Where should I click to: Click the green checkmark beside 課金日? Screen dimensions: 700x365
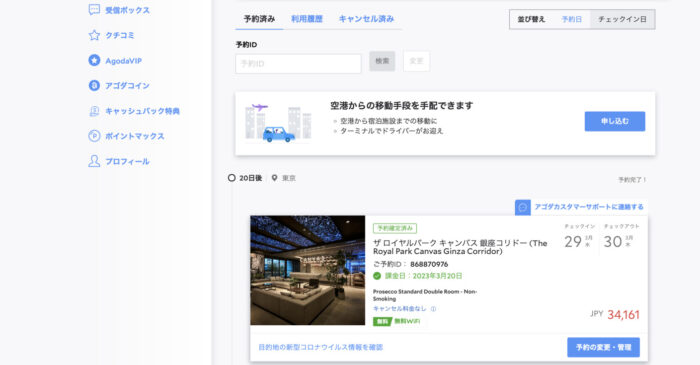click(x=377, y=276)
